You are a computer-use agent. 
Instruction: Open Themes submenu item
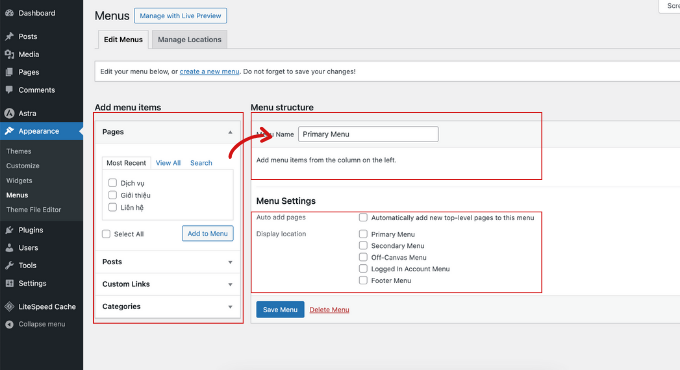(x=19, y=151)
